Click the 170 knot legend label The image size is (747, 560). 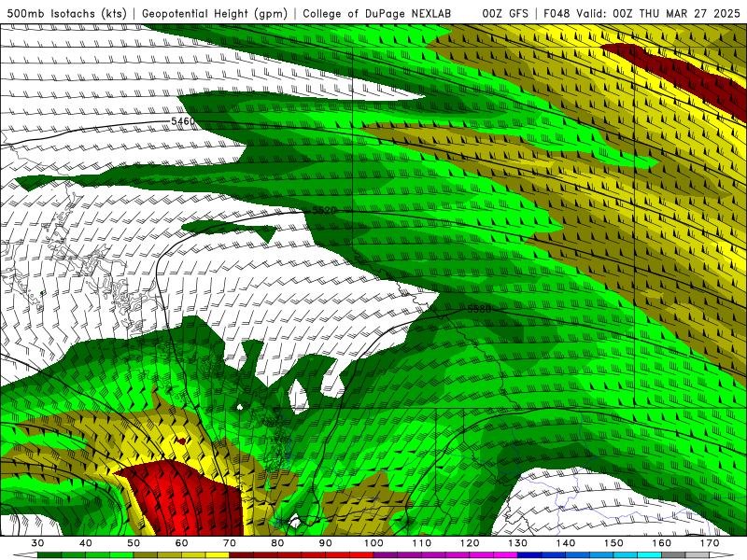point(710,543)
